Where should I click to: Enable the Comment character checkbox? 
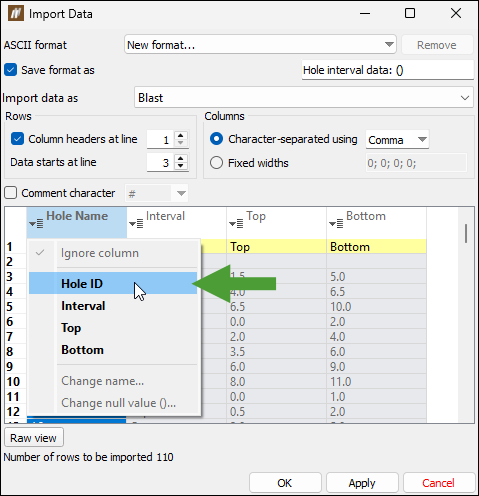click(11, 193)
